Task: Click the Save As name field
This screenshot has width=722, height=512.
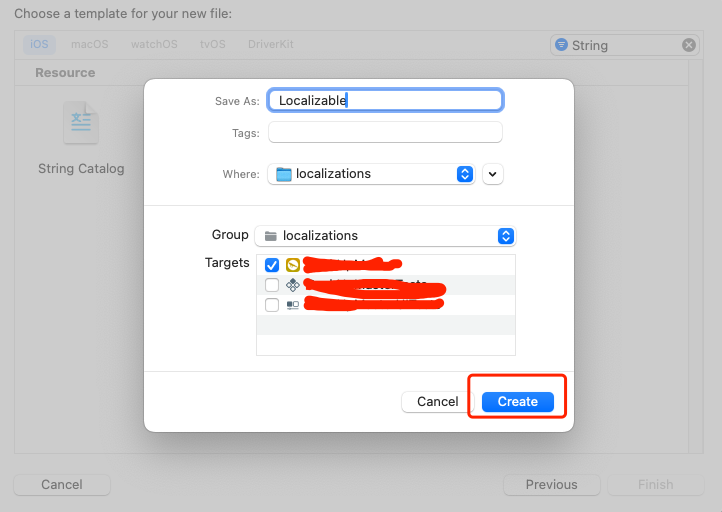Action: click(x=385, y=100)
